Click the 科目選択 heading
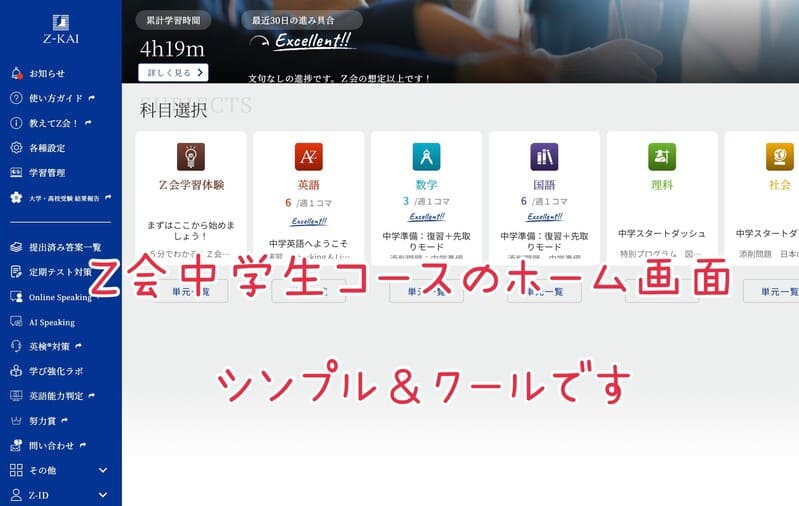This screenshot has width=799, height=506. [173, 110]
